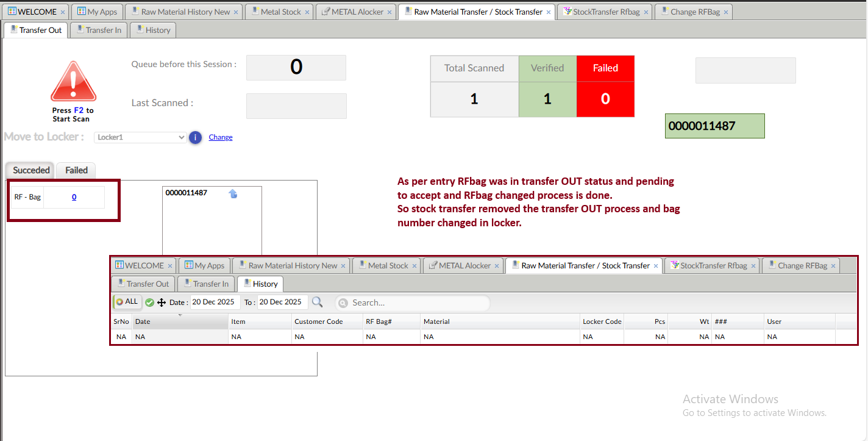Open the Move to Locker dropdown
The width and height of the screenshot is (868, 441).
140,137
